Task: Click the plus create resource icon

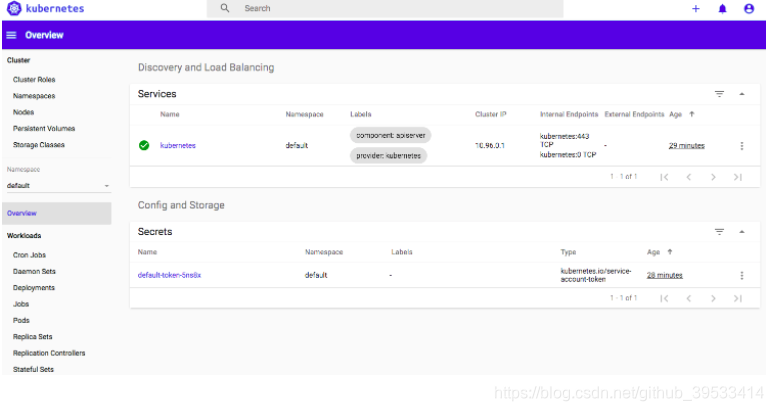Action: click(696, 8)
